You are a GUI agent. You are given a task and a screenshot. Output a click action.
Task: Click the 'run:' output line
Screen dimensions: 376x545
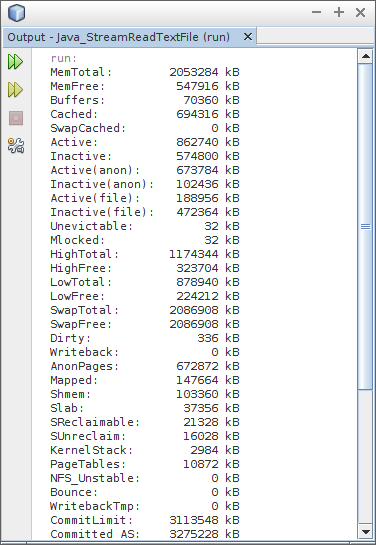[64, 58]
